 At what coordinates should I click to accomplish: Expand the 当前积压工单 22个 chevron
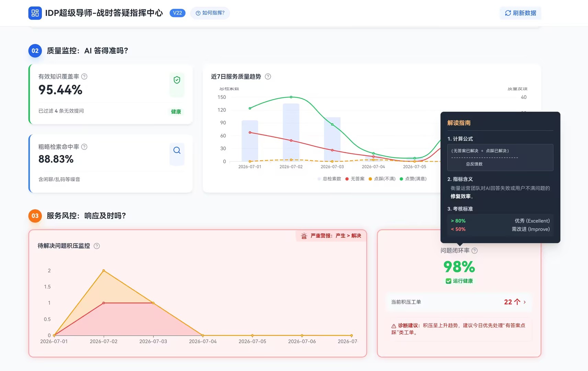(x=524, y=302)
